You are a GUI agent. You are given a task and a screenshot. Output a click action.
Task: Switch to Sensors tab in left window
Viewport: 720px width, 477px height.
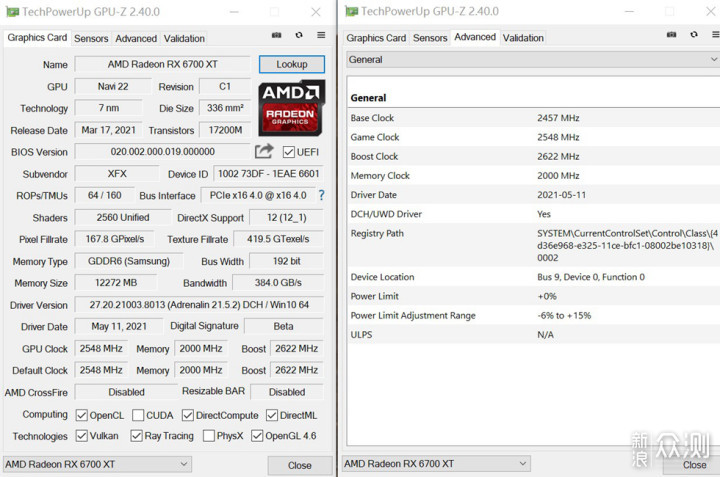tap(91, 39)
